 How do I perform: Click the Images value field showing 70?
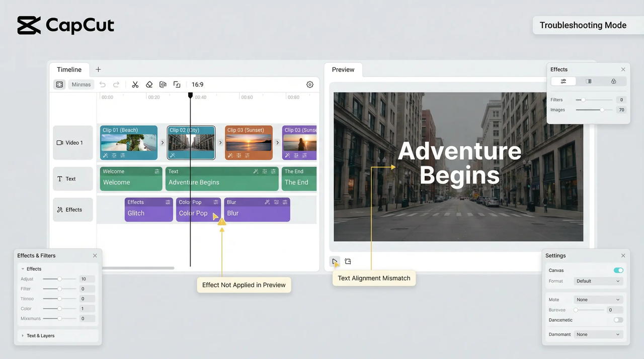pos(621,110)
